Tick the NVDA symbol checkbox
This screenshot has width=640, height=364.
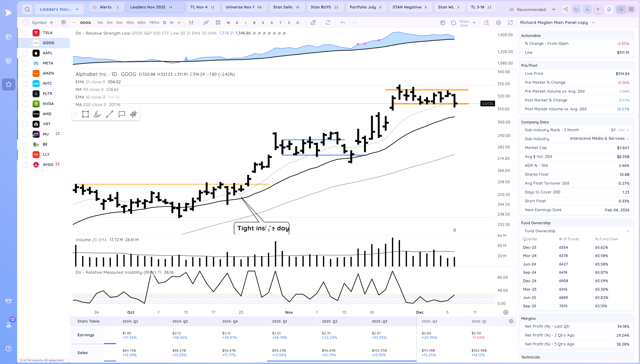[25, 104]
